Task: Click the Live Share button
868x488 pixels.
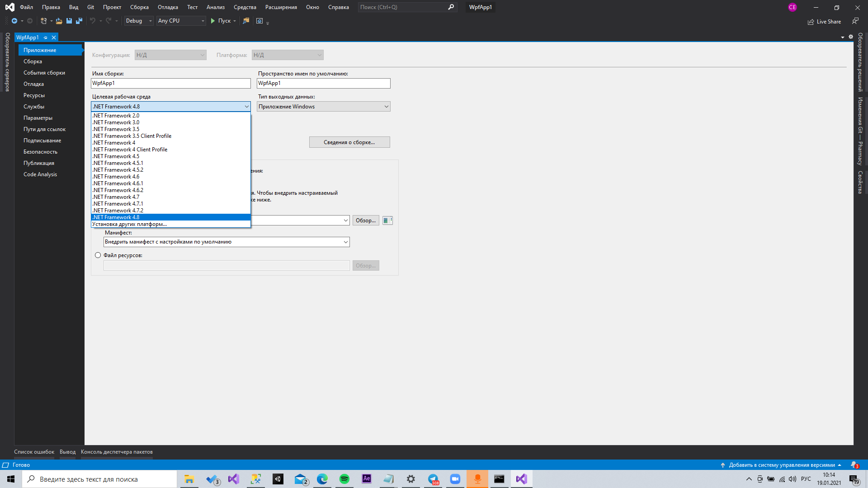Action: coord(824,22)
